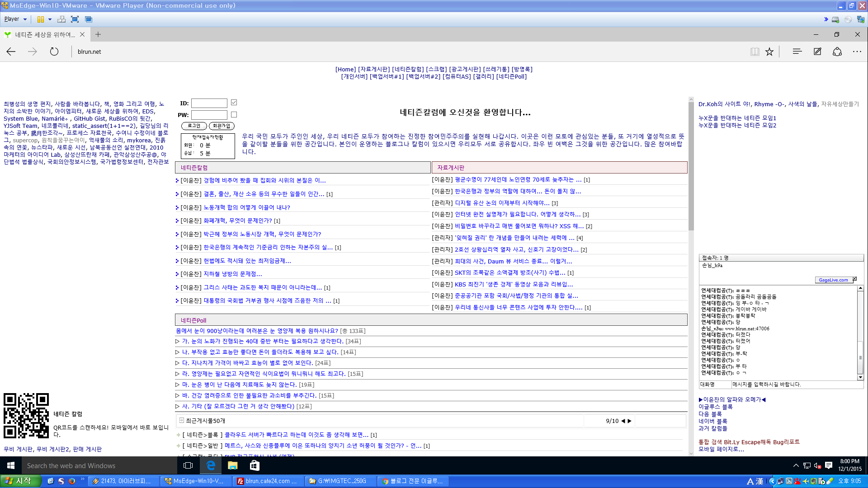Click the ID input field
The width and height of the screenshot is (868, 488).
(209, 103)
